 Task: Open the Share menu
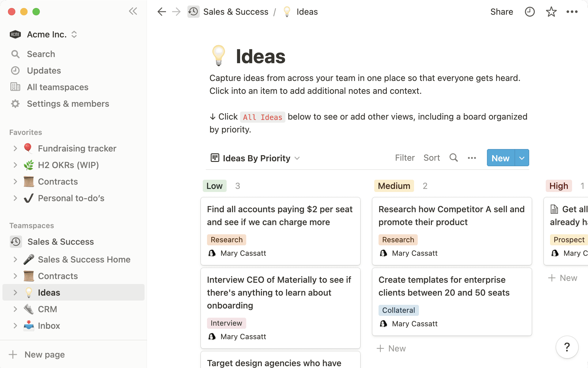(502, 12)
